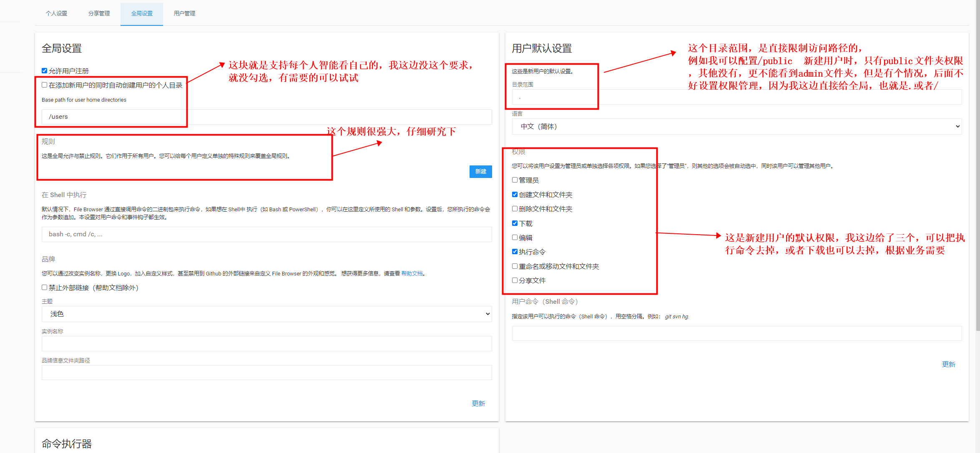Click the 实例名称 input field
Viewport: 980px width, 453px height.
(x=267, y=343)
